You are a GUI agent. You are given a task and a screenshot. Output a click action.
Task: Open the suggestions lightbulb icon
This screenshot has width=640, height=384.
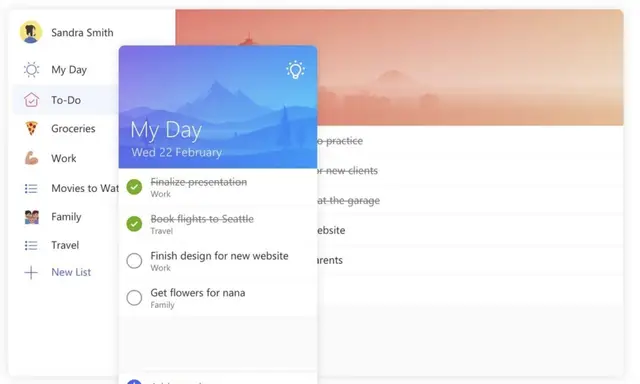295,70
